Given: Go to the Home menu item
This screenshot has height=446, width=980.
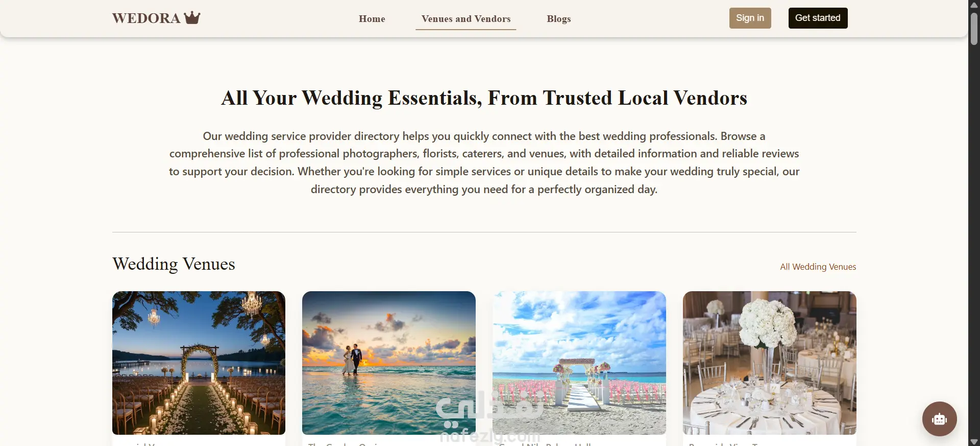Looking at the screenshot, I should tap(372, 19).
